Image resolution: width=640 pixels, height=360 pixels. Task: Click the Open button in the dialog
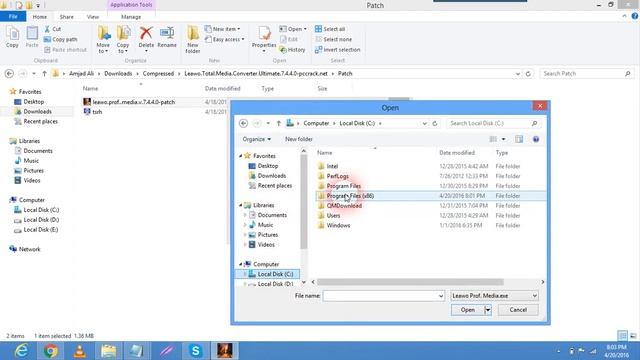pos(467,310)
